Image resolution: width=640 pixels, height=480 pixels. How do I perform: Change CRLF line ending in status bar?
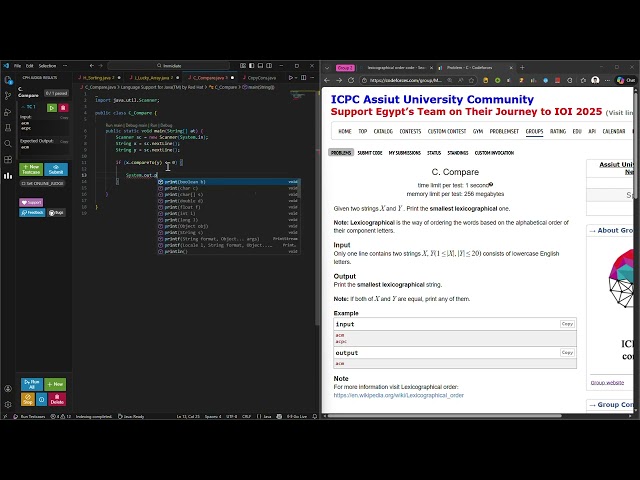247,416
